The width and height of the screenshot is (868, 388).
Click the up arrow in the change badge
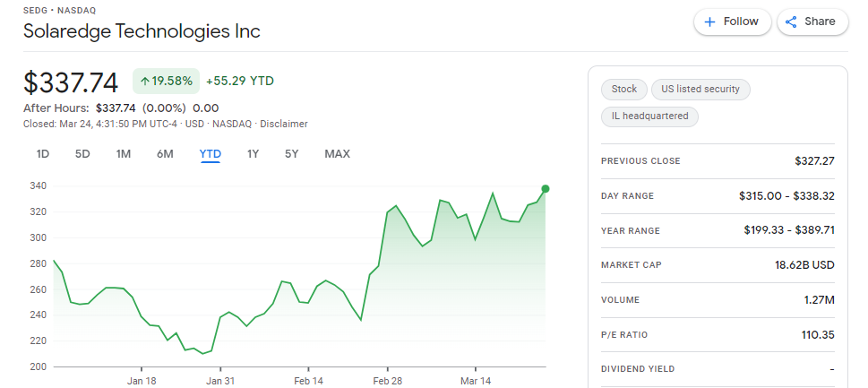point(144,82)
